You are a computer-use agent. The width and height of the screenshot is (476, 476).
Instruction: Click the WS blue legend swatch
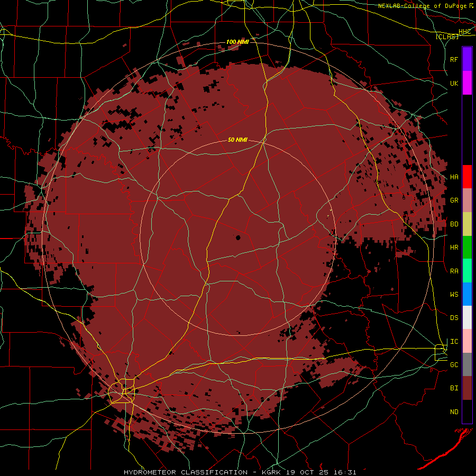[467, 294]
